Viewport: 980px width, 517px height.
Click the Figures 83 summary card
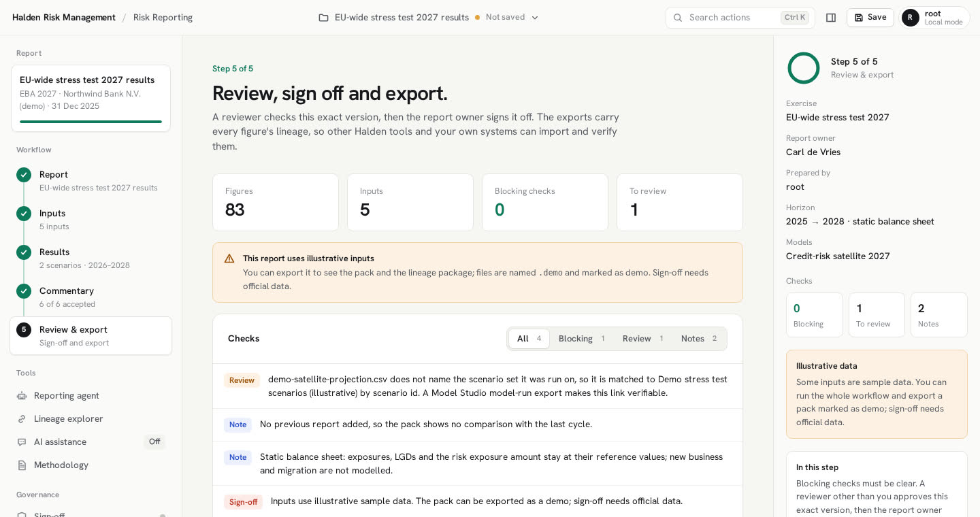click(x=276, y=202)
